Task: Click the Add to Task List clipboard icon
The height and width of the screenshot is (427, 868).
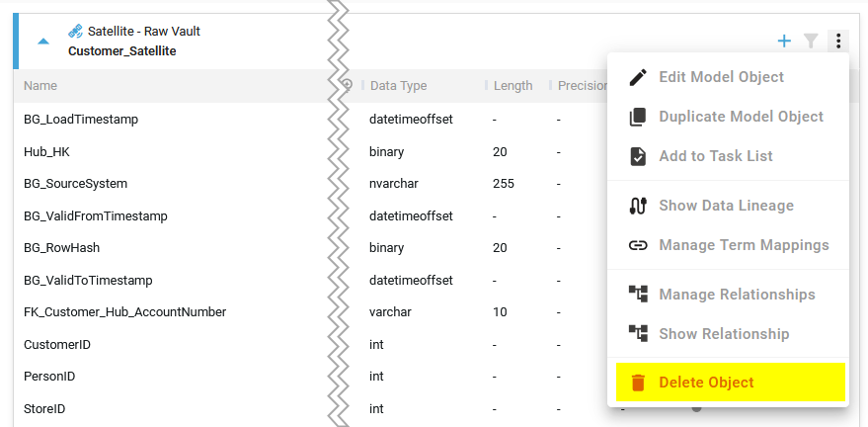Action: tap(638, 156)
